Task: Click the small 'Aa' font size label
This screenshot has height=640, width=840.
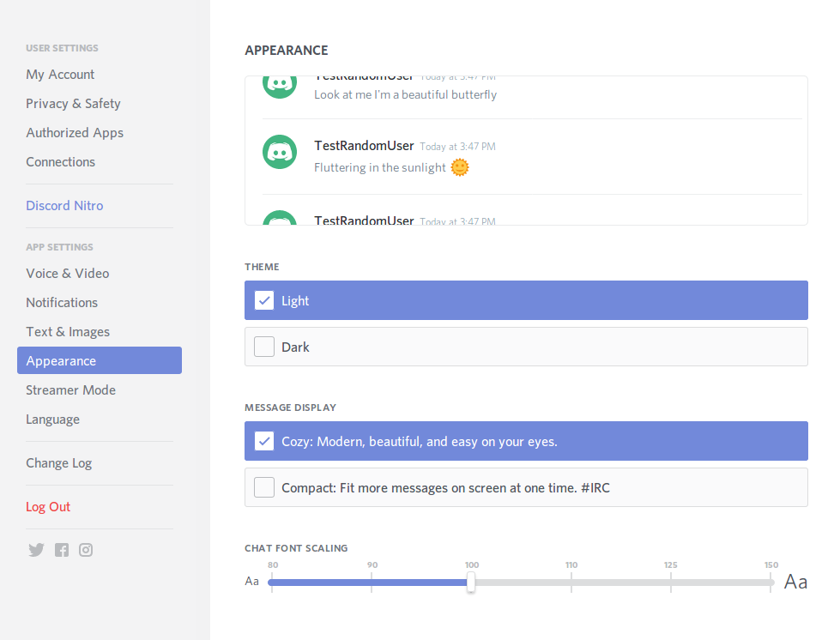Action: click(x=251, y=581)
